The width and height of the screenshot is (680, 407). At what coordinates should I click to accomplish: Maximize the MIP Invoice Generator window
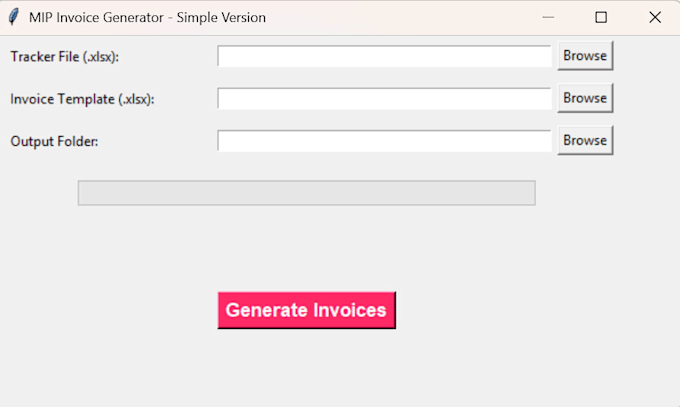(x=601, y=17)
